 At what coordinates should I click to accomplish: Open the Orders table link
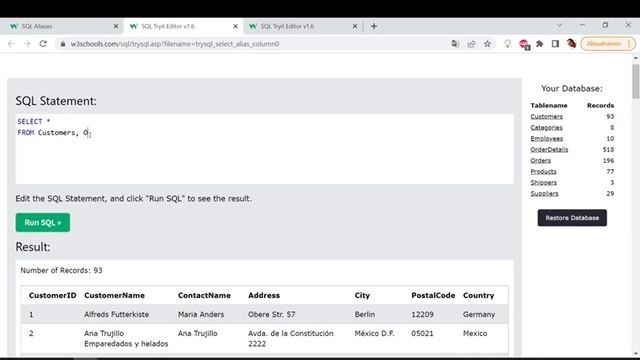tap(541, 161)
